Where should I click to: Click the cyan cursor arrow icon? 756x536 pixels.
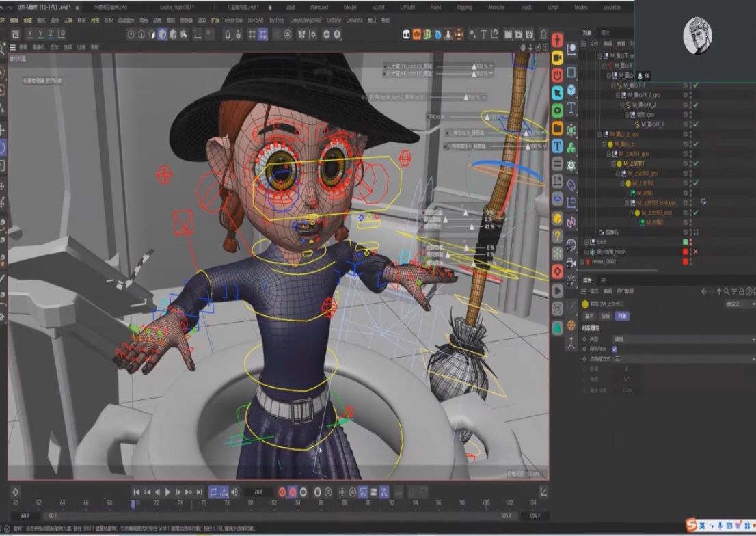tap(557, 92)
